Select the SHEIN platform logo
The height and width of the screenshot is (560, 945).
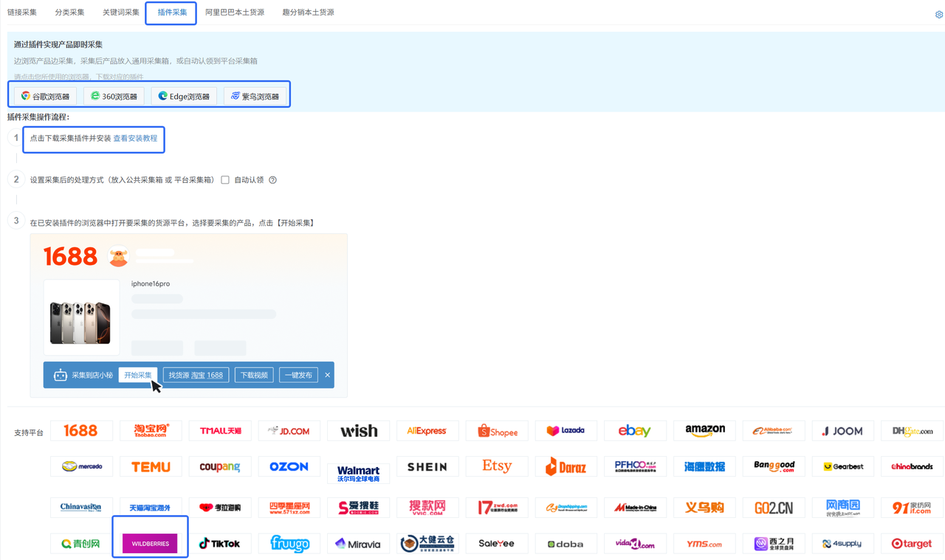tap(427, 466)
